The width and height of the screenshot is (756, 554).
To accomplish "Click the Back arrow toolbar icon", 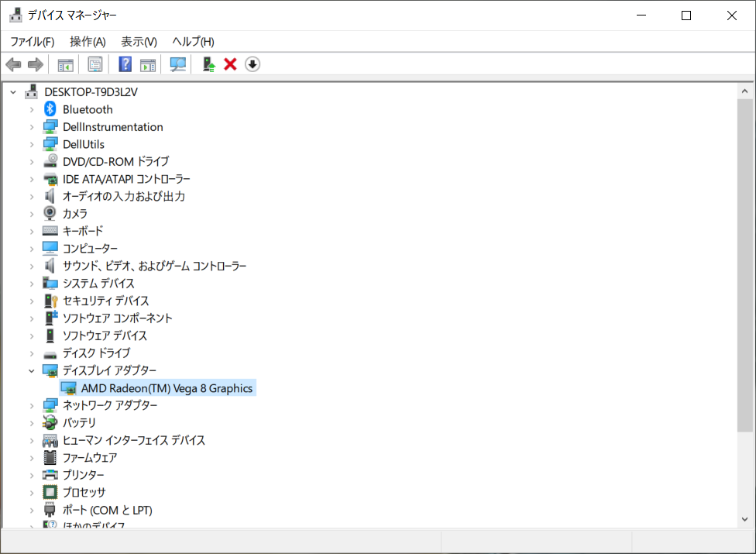I will tap(13, 64).
